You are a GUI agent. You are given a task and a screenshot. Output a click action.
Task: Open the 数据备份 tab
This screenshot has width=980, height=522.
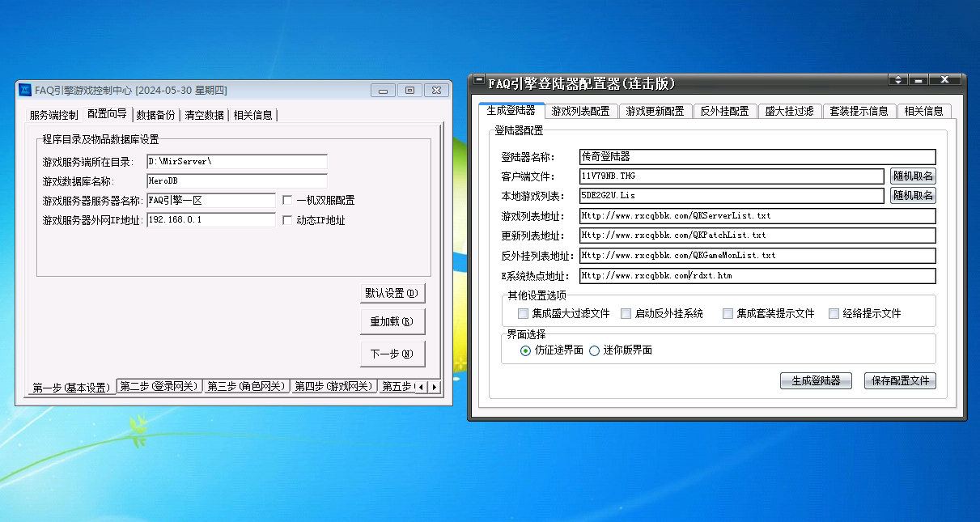[155, 115]
